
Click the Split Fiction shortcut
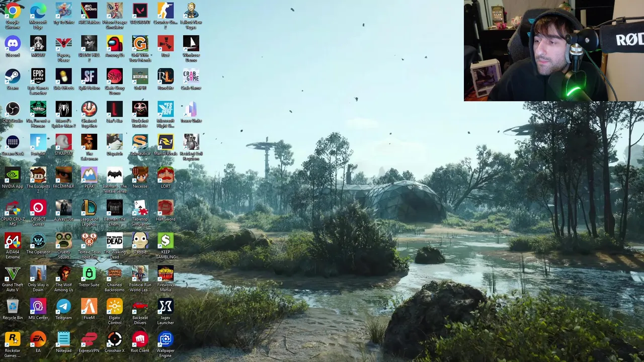click(x=89, y=76)
